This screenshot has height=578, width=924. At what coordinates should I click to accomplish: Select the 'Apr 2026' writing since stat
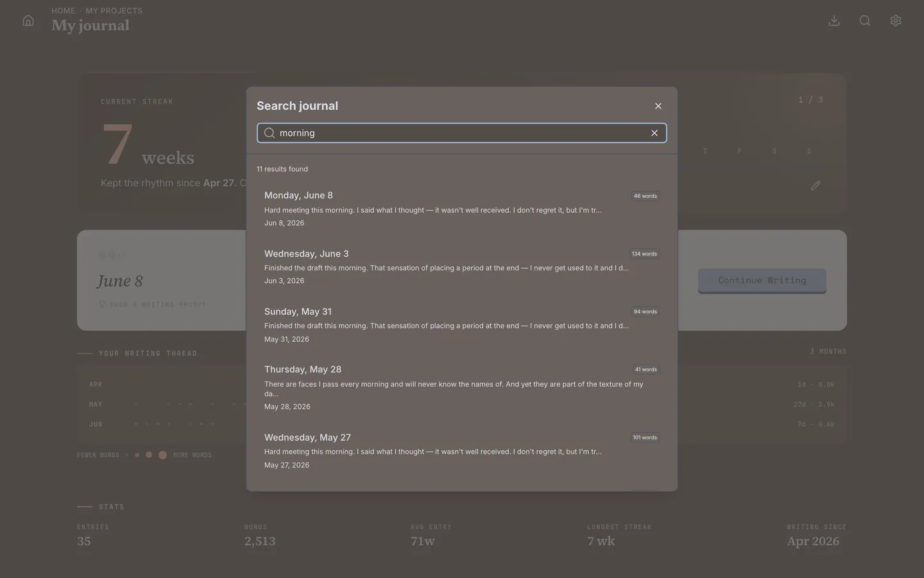click(813, 541)
